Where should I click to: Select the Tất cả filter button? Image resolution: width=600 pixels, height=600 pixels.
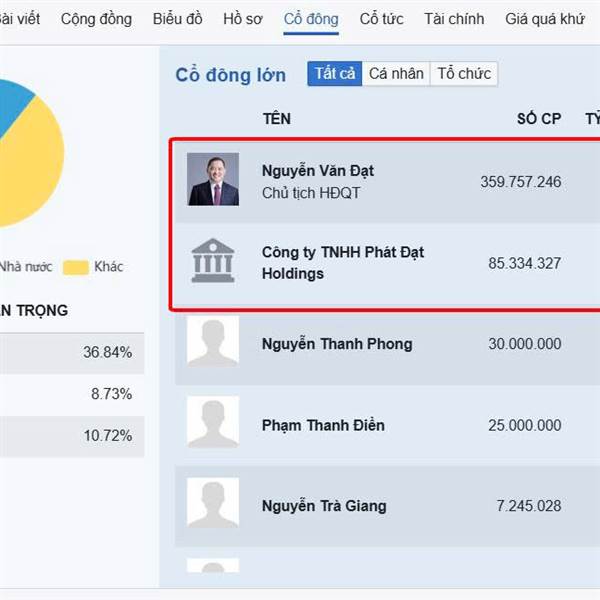pyautogui.click(x=335, y=73)
